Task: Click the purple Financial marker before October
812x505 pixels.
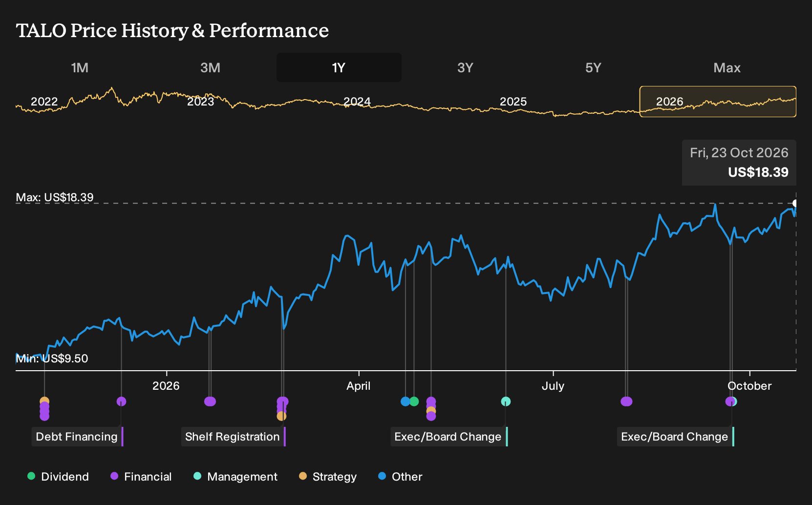Action: click(730, 401)
